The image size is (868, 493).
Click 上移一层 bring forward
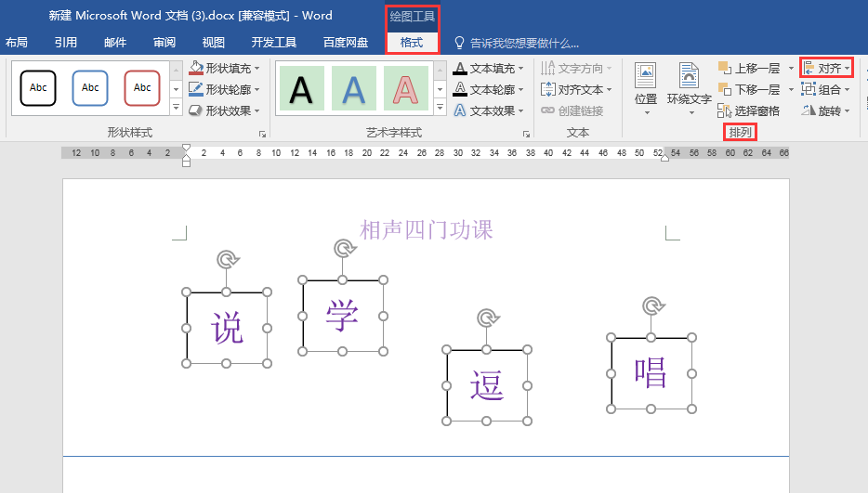tap(749, 68)
